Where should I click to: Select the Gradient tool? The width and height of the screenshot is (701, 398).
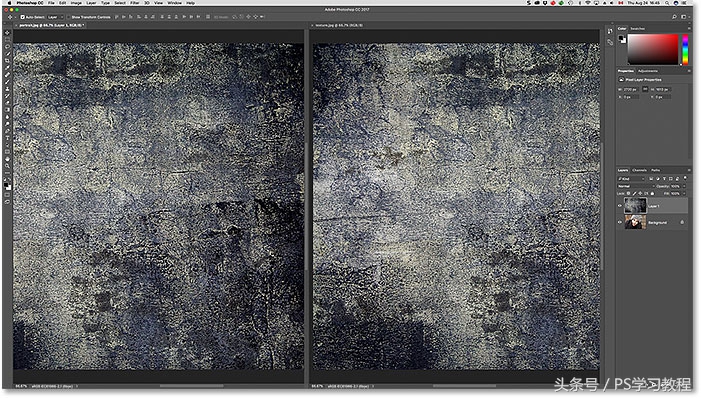pyautogui.click(x=7, y=110)
